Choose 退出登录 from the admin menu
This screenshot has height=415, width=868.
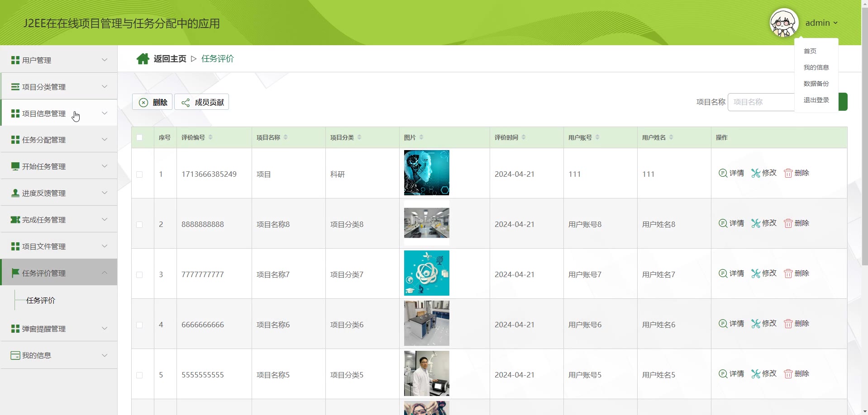click(816, 100)
